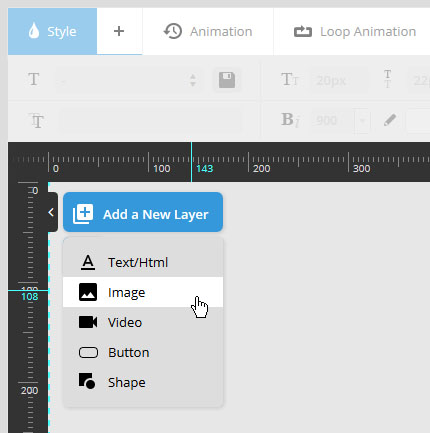Collapse the side panel with left chevron
The width and height of the screenshot is (430, 433).
click(x=51, y=212)
